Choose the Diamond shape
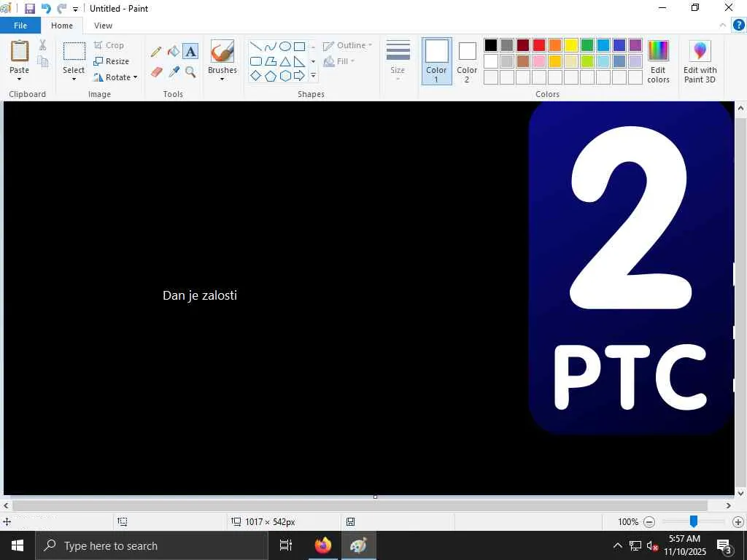This screenshot has height=560, width=747. 256,76
